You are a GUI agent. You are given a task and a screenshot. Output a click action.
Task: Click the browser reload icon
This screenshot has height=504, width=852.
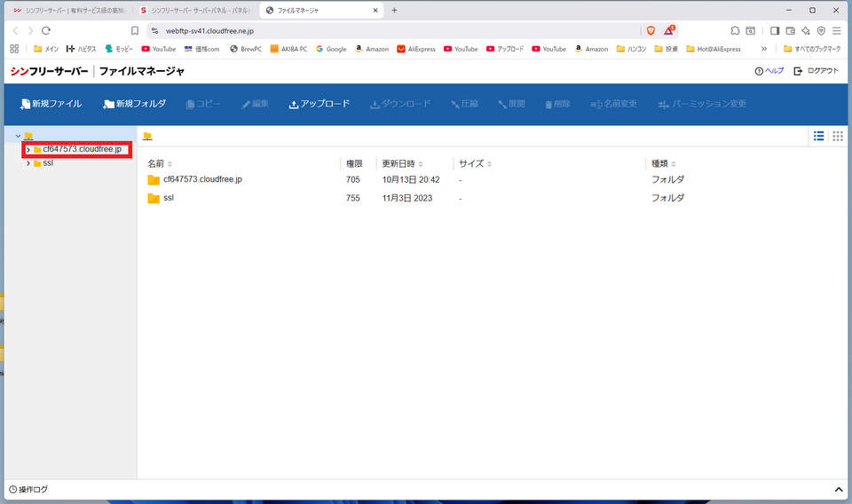[x=46, y=30]
